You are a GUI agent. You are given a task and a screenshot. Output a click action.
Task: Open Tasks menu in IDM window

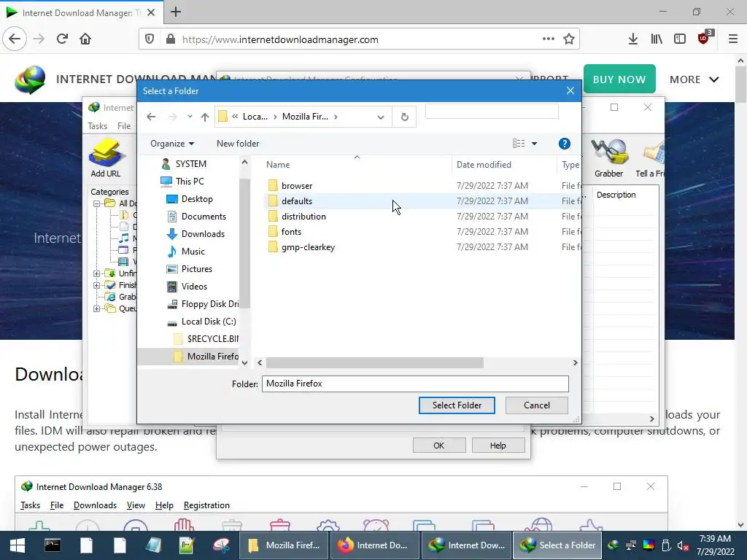point(97,126)
